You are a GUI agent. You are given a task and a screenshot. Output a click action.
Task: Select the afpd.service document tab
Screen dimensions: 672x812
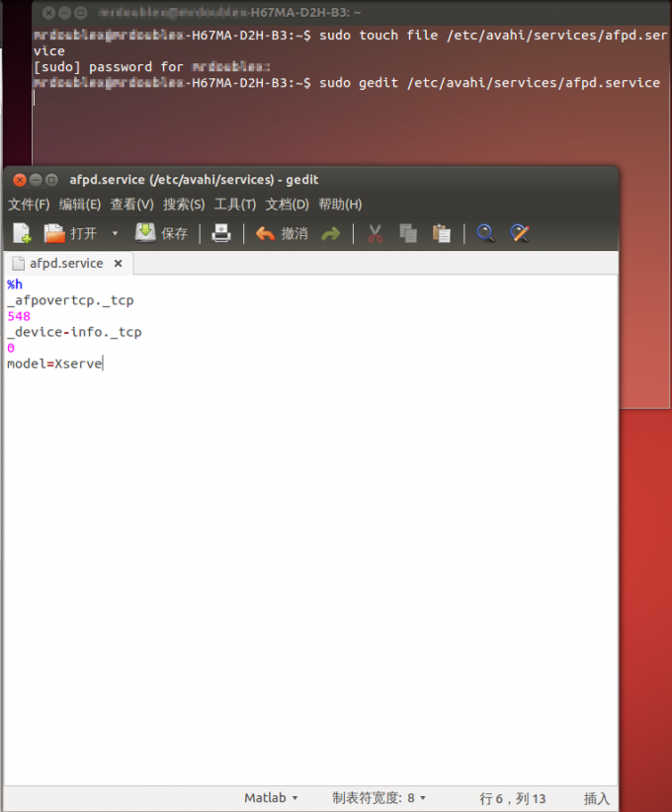(x=65, y=264)
